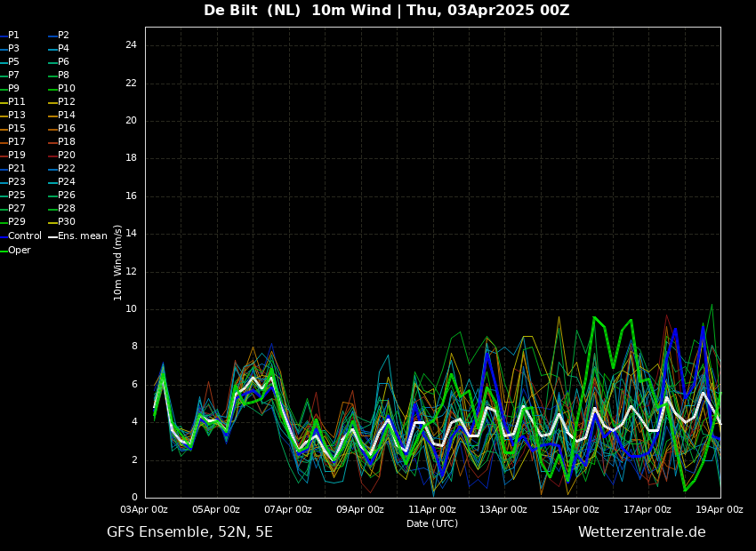Open the Wetterzentrale.de link

(641, 532)
